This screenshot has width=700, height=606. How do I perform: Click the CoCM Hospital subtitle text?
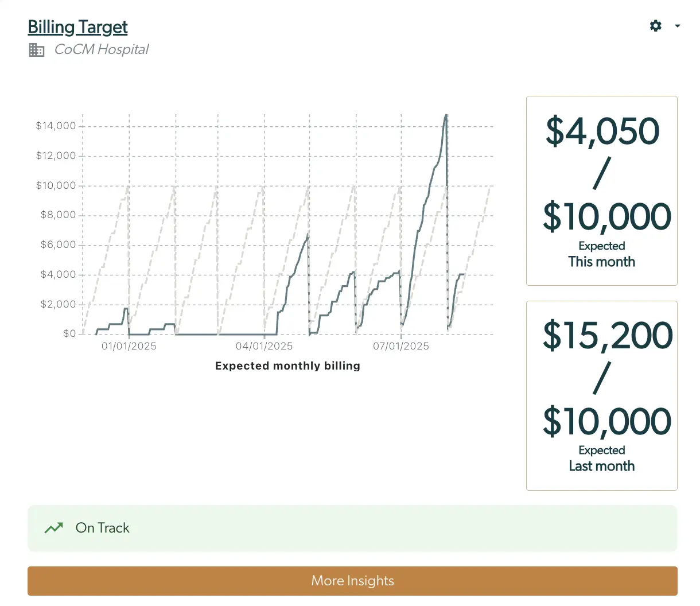pyautogui.click(x=101, y=49)
